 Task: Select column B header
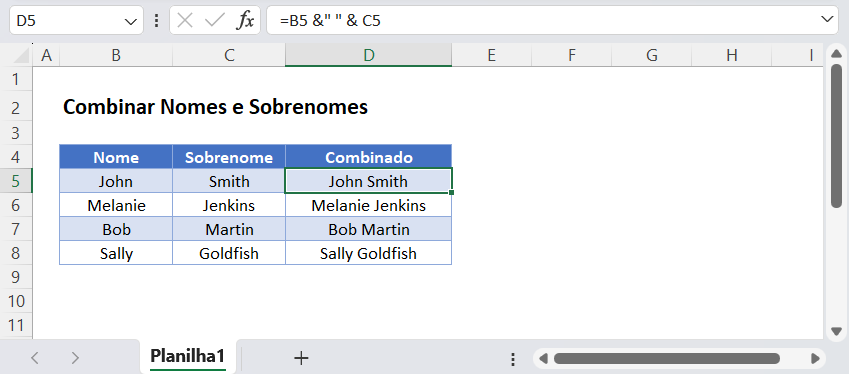(116, 55)
